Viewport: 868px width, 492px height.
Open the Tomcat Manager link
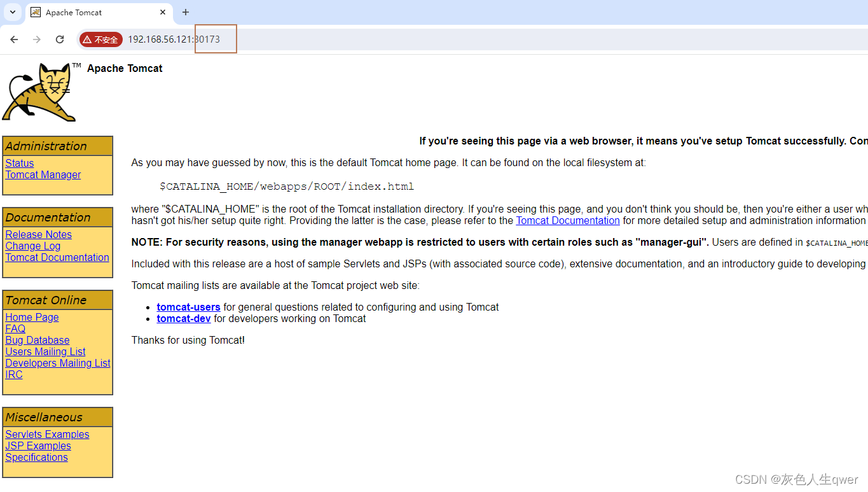point(43,174)
